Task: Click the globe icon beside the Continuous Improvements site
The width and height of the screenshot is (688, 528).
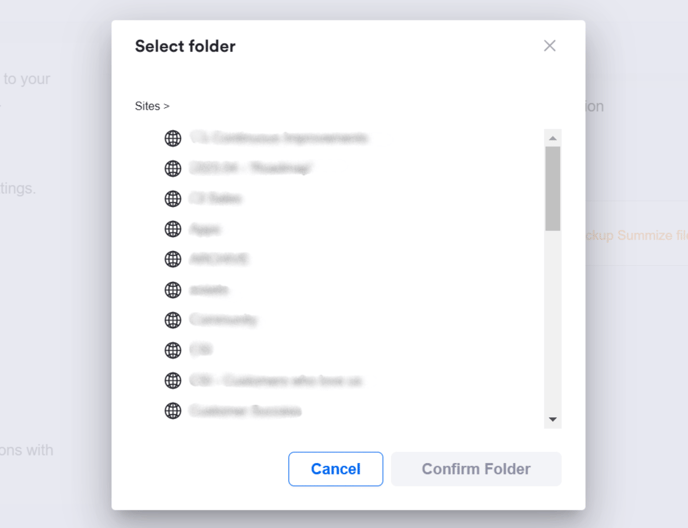Action: 173,138
